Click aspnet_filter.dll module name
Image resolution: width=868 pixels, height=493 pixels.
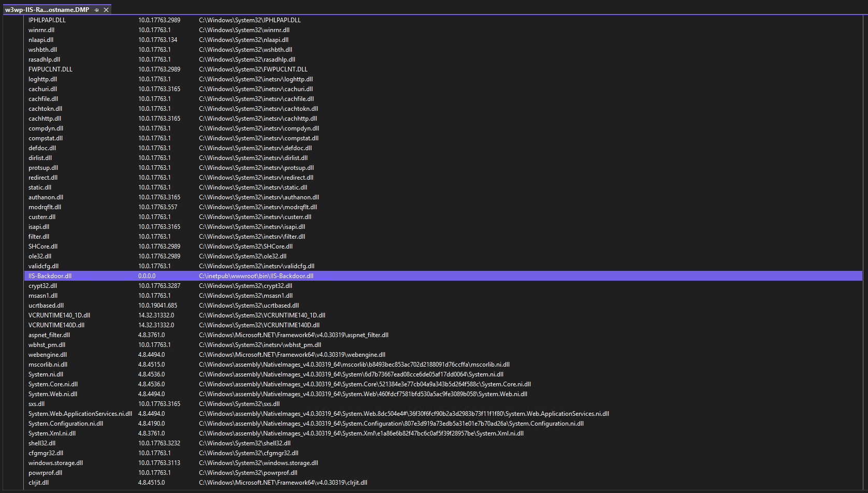click(x=49, y=335)
